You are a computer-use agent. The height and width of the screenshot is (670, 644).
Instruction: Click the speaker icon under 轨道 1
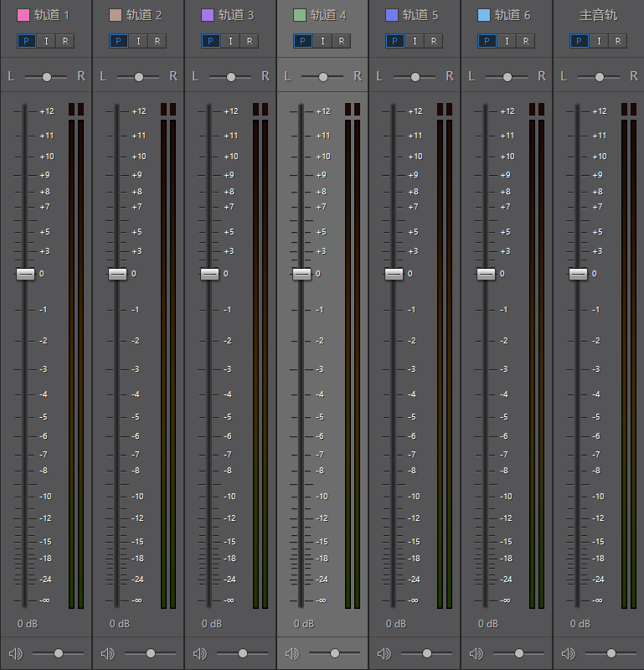click(x=15, y=653)
